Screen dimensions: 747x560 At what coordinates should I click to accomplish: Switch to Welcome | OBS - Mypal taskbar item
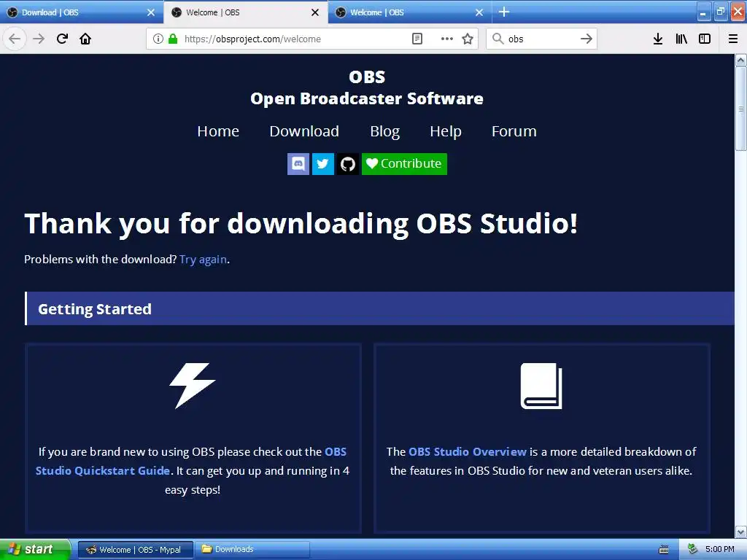point(135,550)
